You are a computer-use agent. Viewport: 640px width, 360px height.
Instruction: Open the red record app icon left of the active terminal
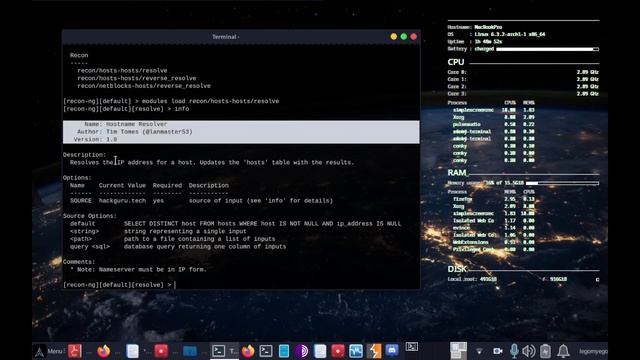(161, 351)
